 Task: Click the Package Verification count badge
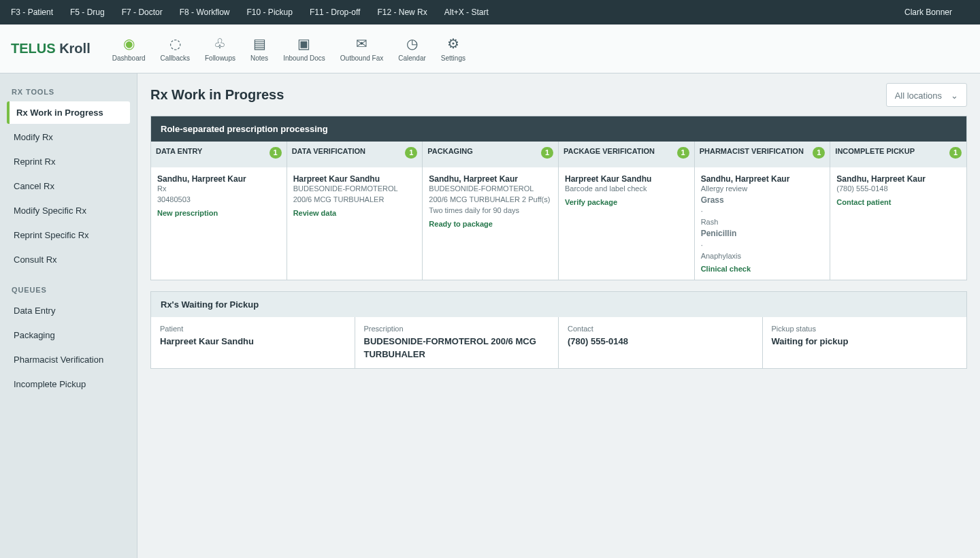point(683,152)
